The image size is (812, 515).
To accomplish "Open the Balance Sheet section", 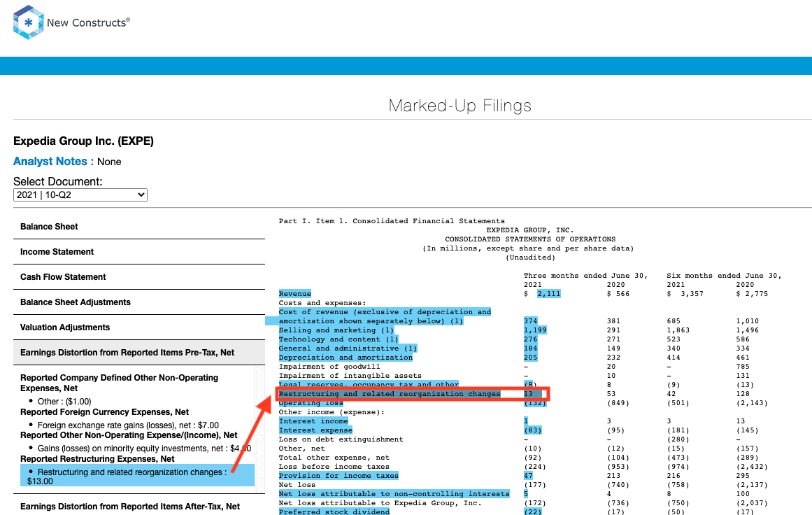I will 138,227.
